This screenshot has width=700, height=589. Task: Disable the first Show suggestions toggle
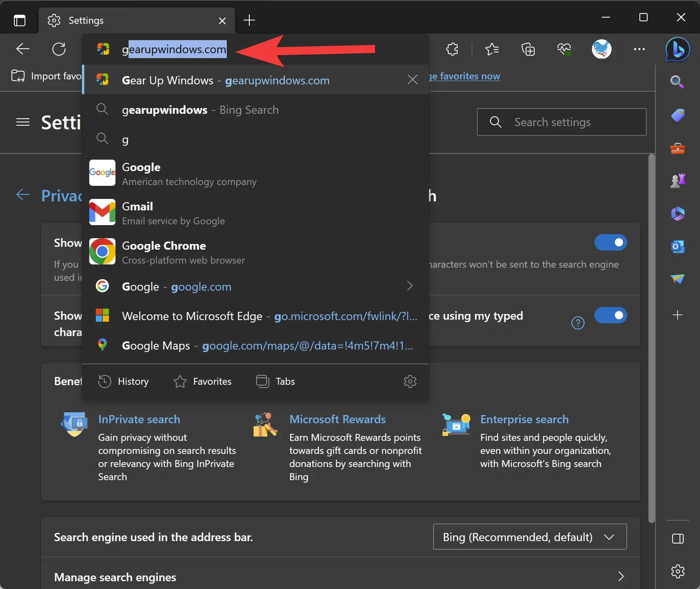(610, 242)
